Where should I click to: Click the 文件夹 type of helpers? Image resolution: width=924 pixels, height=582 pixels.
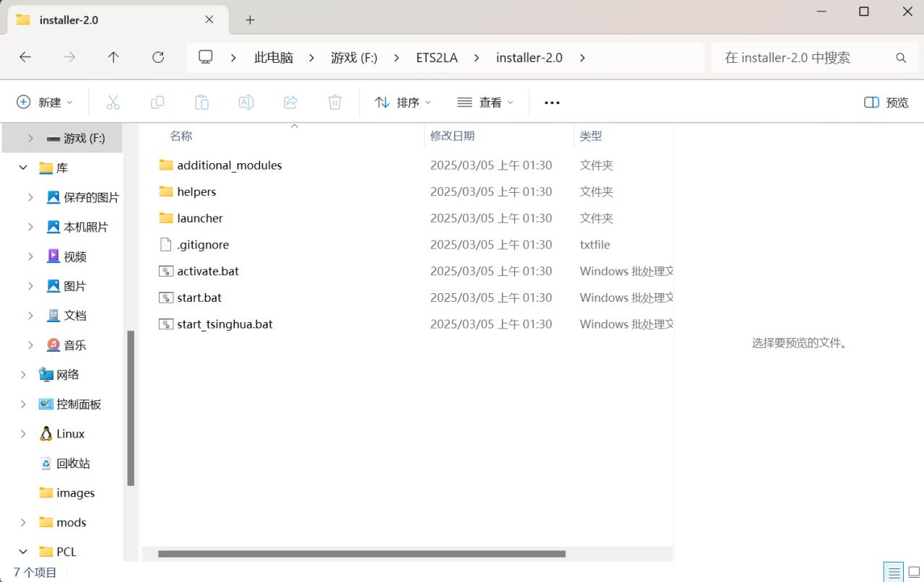(596, 191)
